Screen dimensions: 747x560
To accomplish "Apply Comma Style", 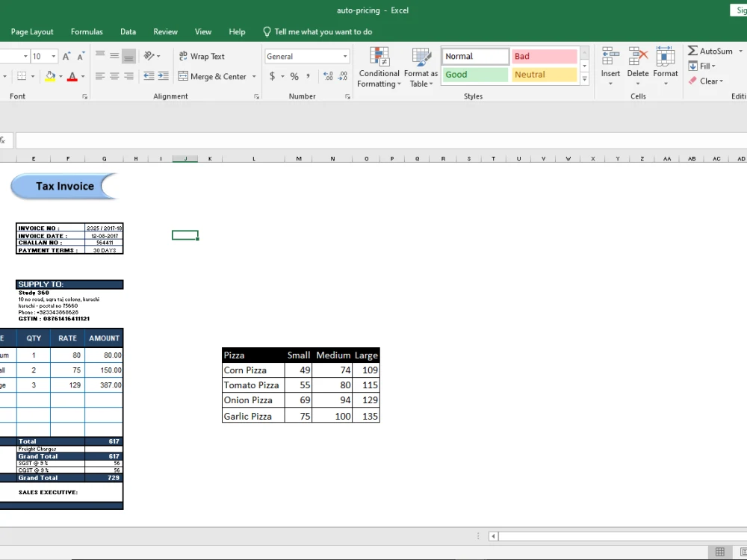I will coord(309,76).
